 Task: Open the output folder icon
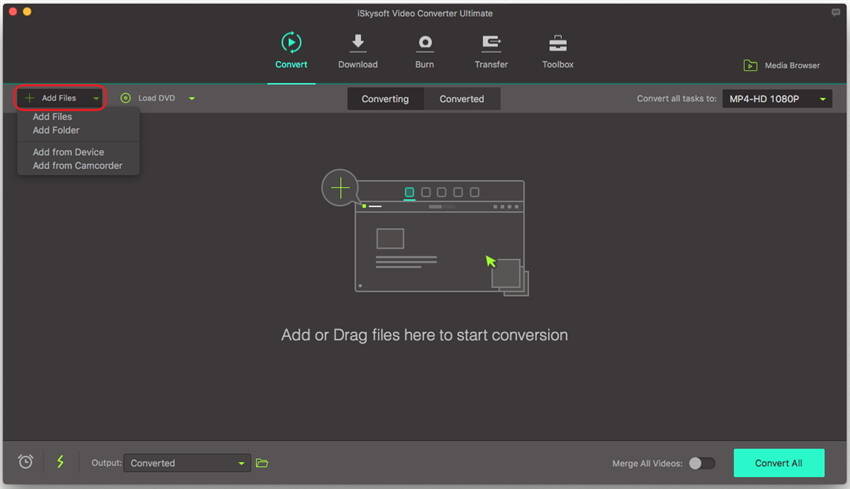tap(262, 463)
